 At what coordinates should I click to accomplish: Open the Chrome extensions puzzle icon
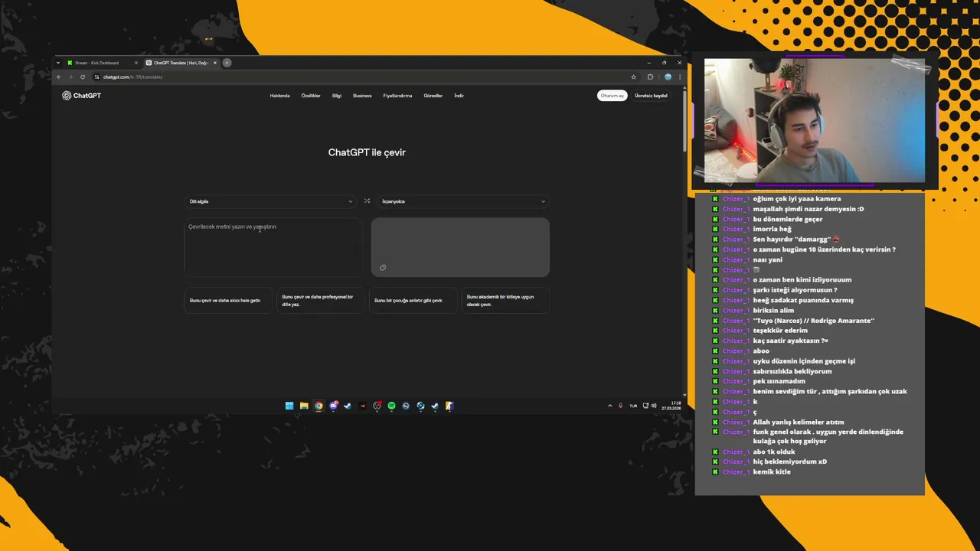(x=651, y=77)
